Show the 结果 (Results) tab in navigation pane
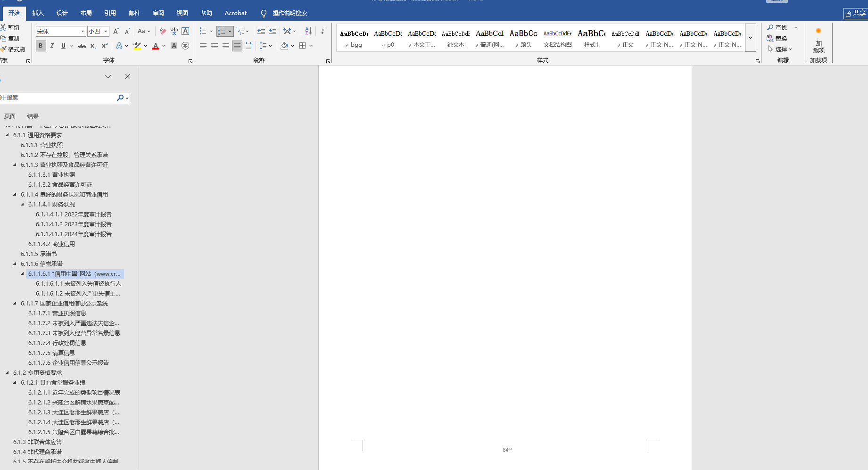Image resolution: width=868 pixels, height=470 pixels. point(33,116)
